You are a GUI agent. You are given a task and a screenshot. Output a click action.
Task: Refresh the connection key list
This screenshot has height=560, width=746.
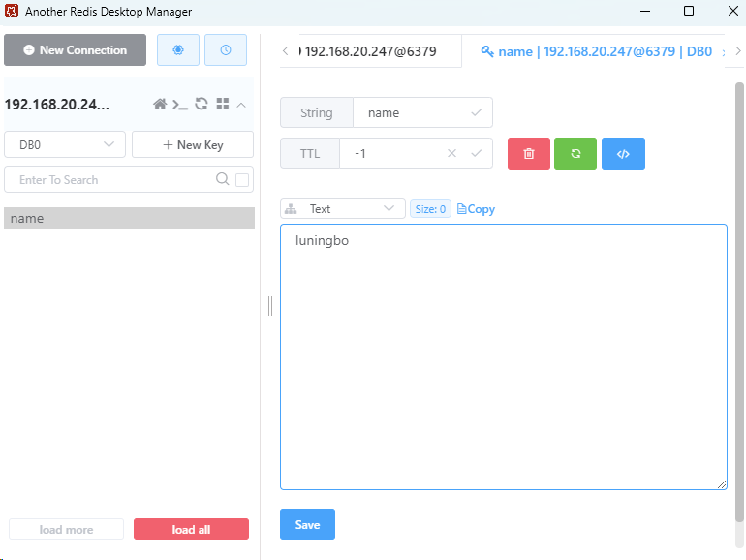202,104
